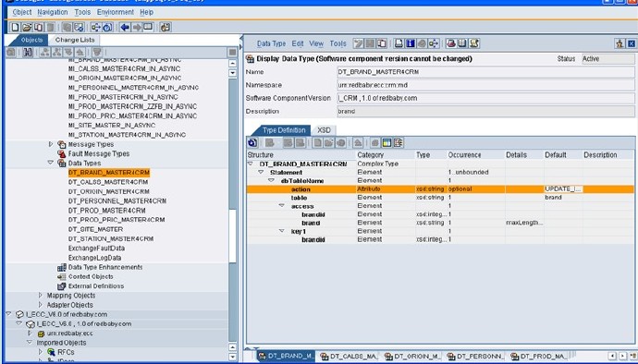Click the UPDATE_ default value cell
Screen dimensions: 638x364
coord(563,189)
